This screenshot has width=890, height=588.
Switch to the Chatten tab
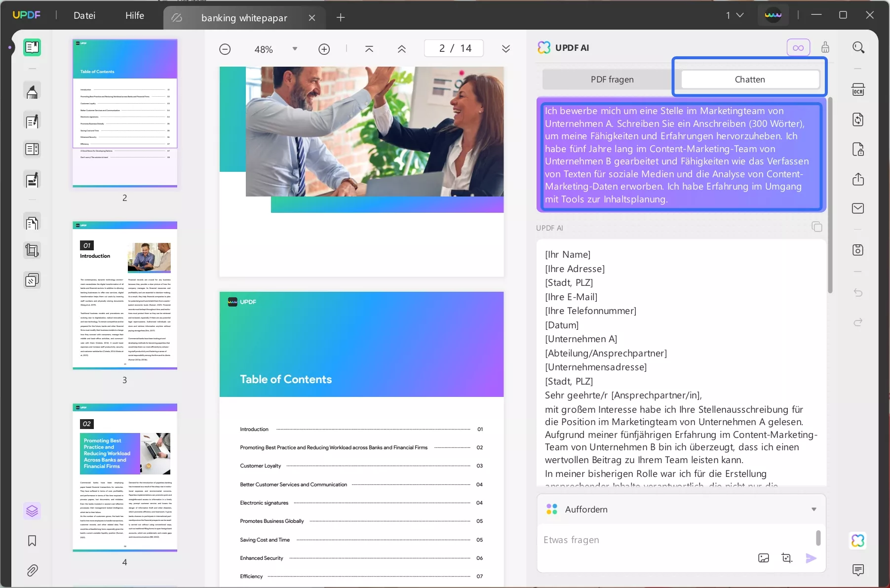[750, 79]
